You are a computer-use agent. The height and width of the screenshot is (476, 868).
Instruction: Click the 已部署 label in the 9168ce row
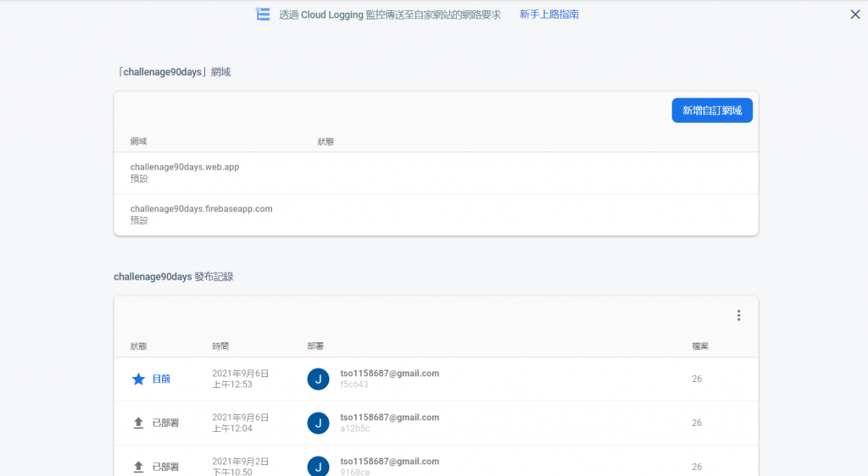[x=165, y=468]
